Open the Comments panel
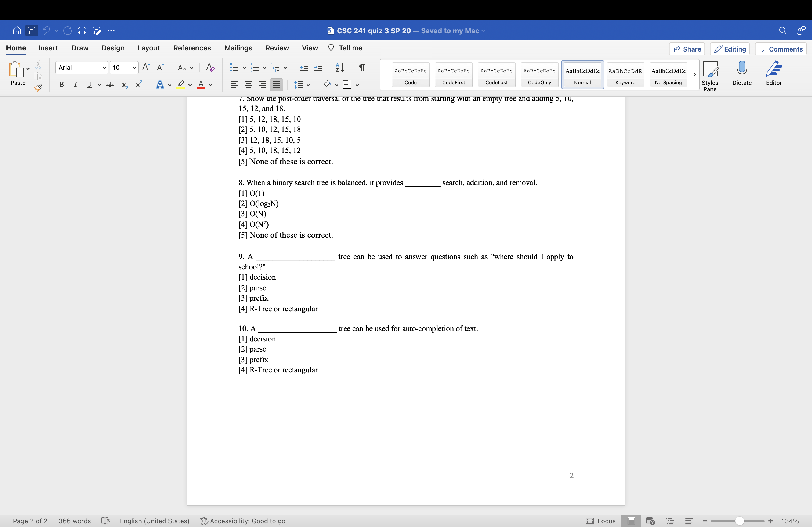Image resolution: width=812 pixels, height=527 pixels. coord(781,49)
